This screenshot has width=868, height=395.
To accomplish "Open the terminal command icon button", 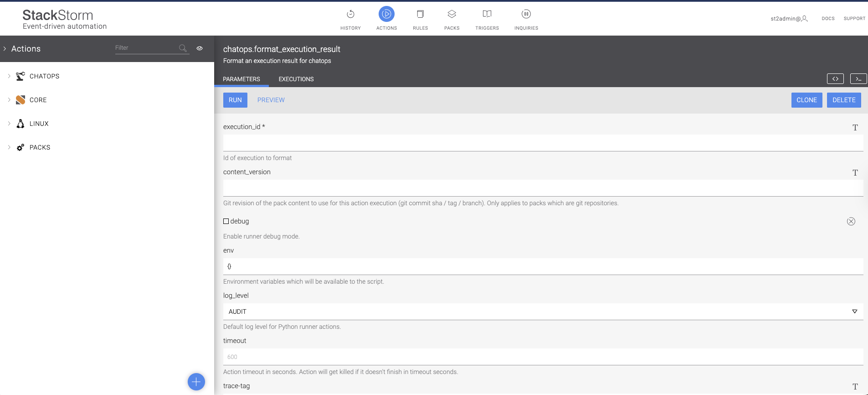I will [858, 79].
